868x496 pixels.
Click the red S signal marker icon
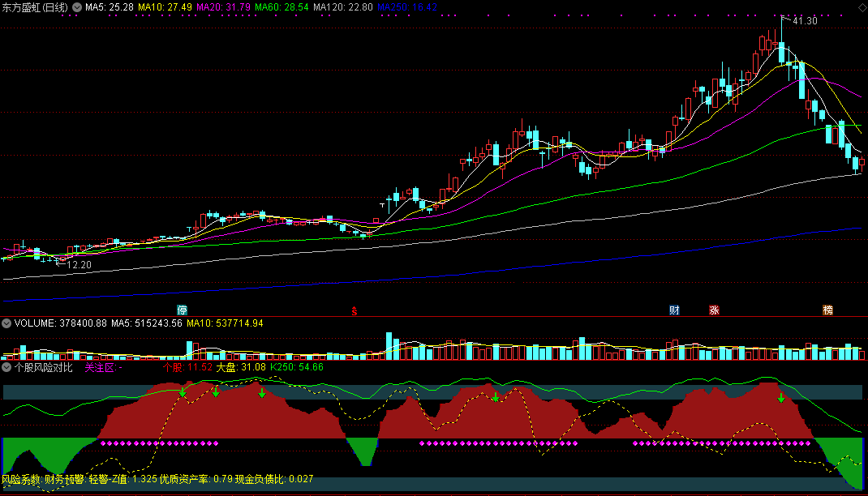point(355,311)
